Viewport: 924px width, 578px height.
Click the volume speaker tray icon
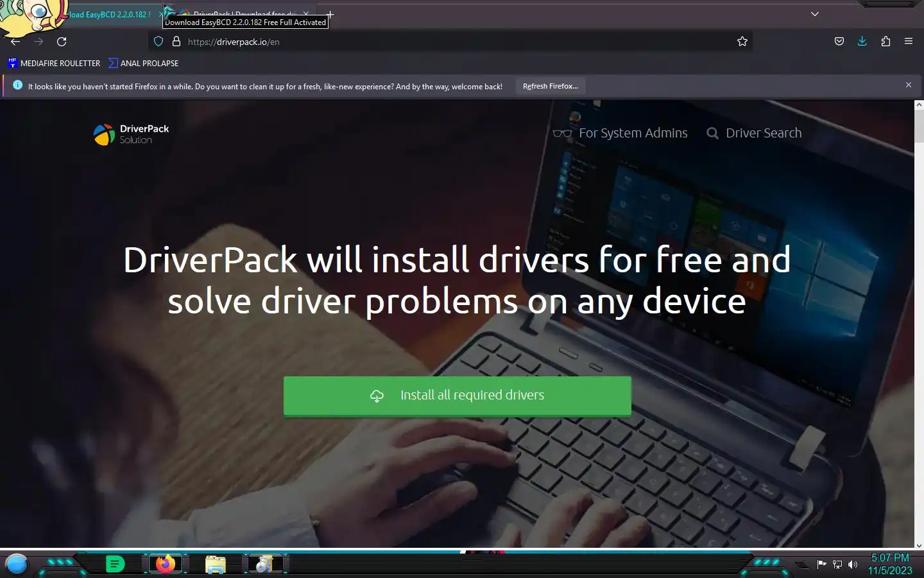click(x=853, y=565)
